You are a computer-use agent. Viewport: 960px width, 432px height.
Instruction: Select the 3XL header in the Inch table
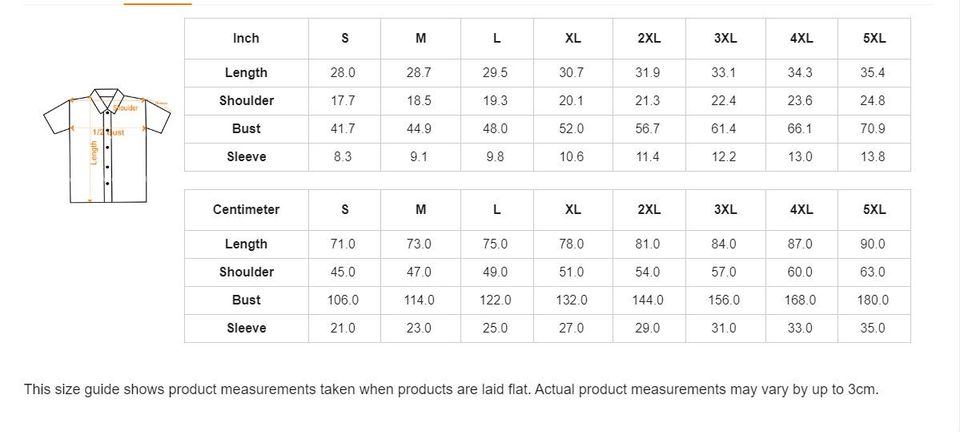(x=725, y=38)
